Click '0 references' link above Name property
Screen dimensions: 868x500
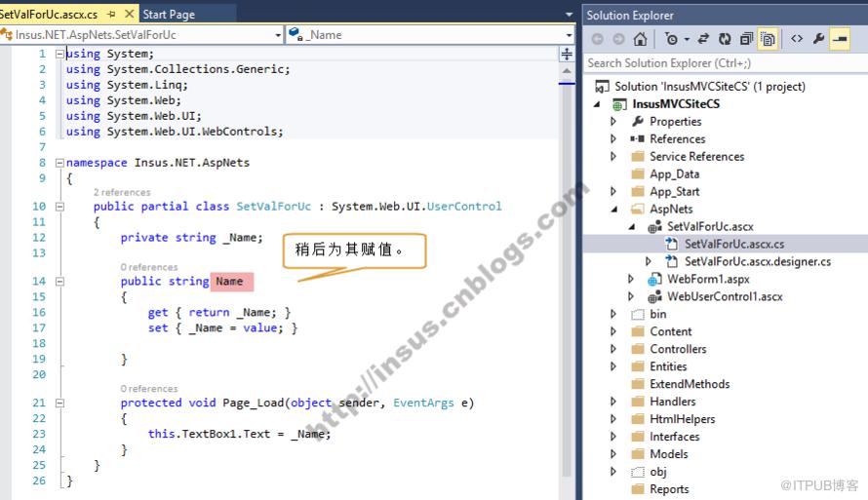click(149, 267)
